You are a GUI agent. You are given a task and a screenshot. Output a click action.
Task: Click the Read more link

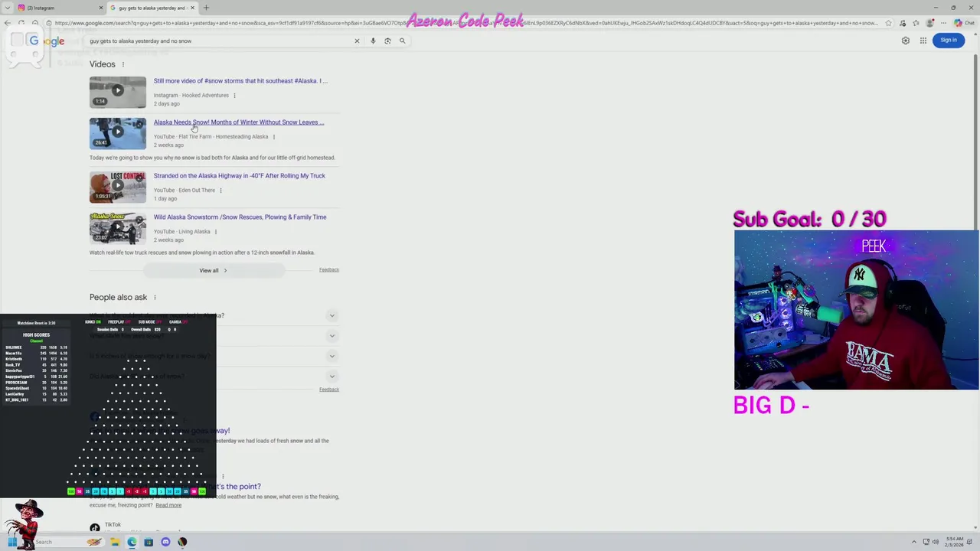168,505
